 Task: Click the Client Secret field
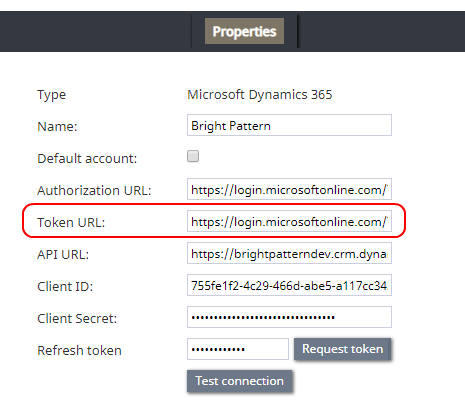[x=289, y=317]
